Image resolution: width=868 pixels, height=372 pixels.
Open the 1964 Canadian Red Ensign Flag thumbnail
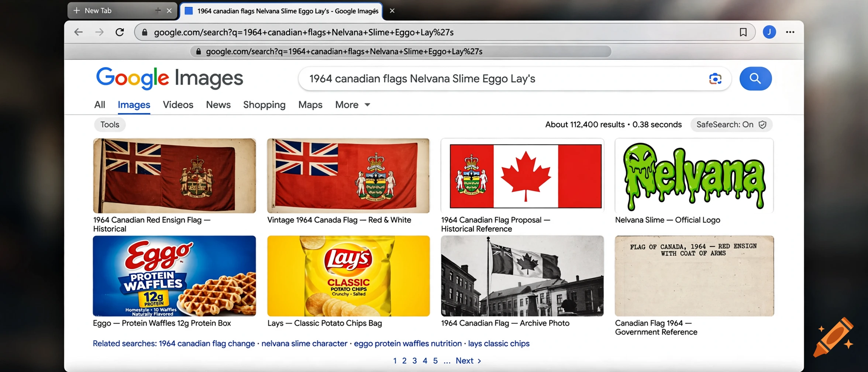click(x=174, y=176)
